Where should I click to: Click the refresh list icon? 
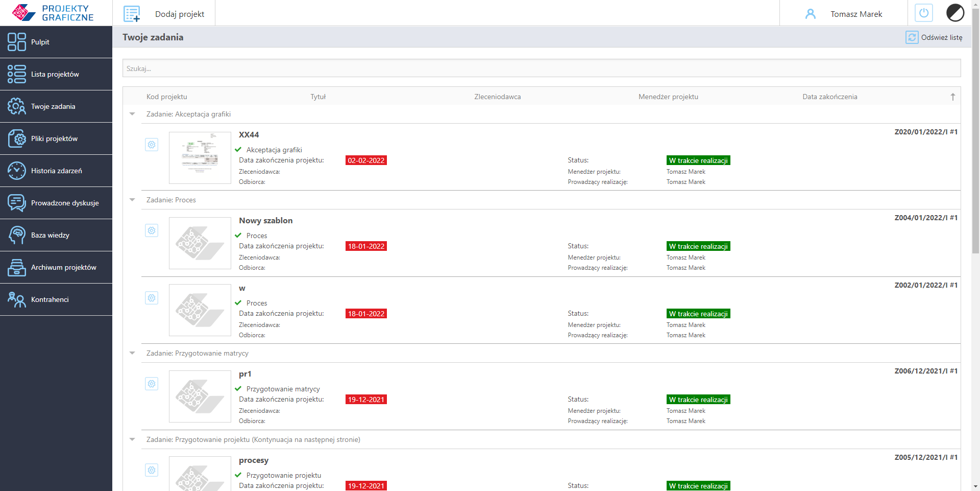coord(912,37)
